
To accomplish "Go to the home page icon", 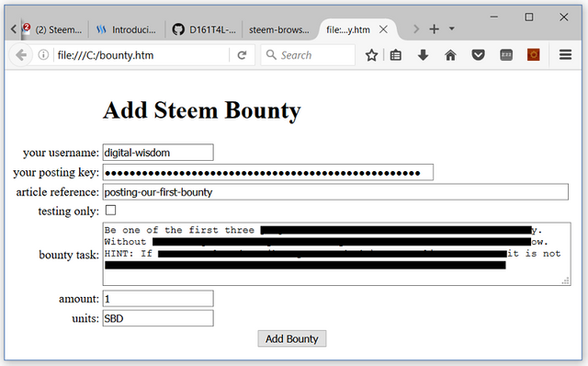I will (450, 55).
